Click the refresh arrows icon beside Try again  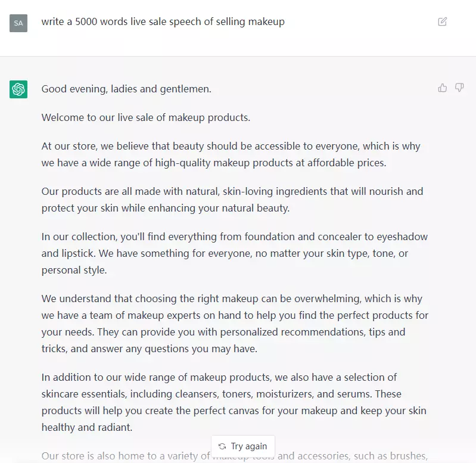(x=222, y=446)
